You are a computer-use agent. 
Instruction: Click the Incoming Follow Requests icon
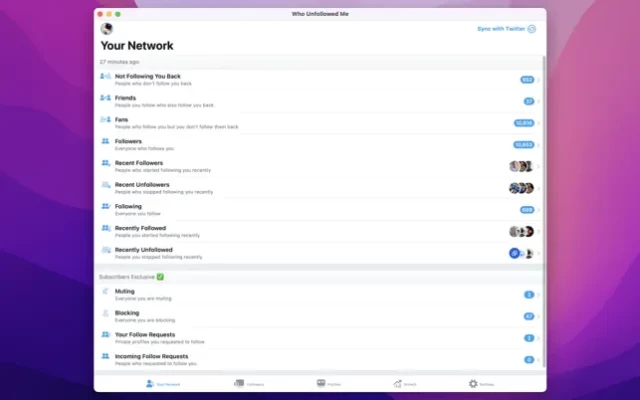tap(105, 356)
